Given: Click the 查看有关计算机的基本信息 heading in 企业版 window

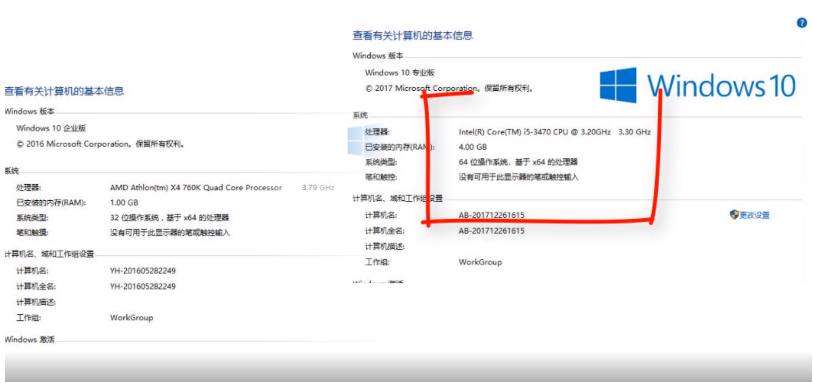Looking at the screenshot, I should coord(64,91).
